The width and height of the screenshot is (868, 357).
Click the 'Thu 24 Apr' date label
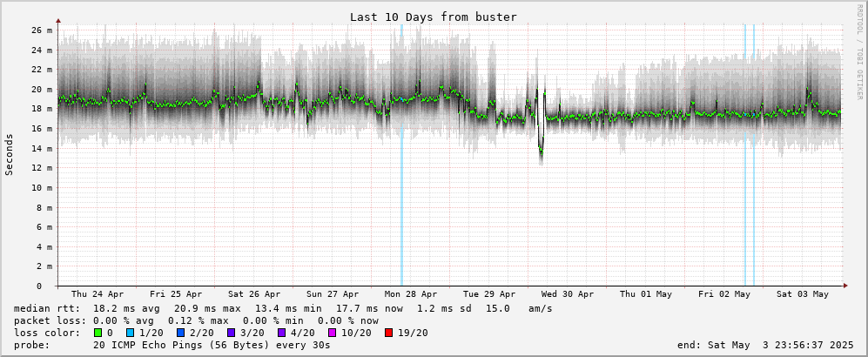tap(98, 294)
